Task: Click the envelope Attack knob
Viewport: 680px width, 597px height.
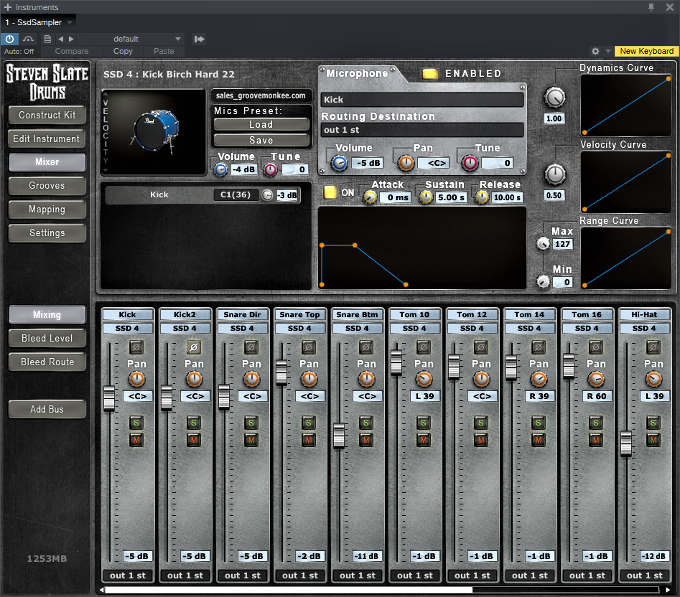Action: (x=371, y=197)
